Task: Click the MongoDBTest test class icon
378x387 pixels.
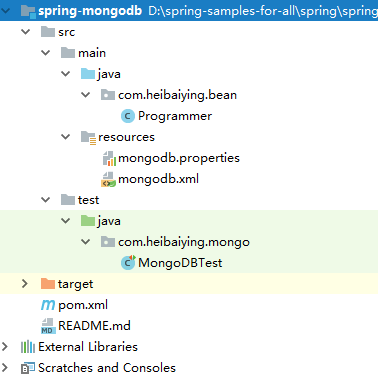Action: (128, 263)
